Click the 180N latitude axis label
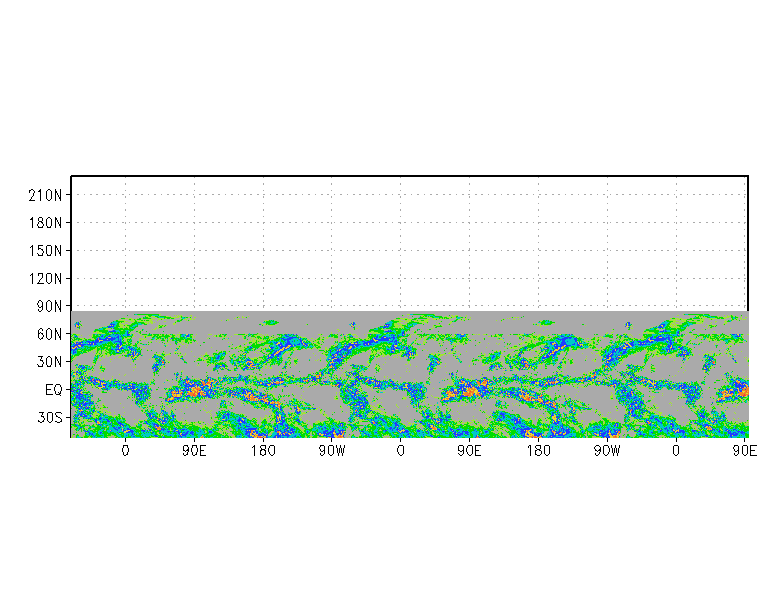 pyautogui.click(x=47, y=223)
